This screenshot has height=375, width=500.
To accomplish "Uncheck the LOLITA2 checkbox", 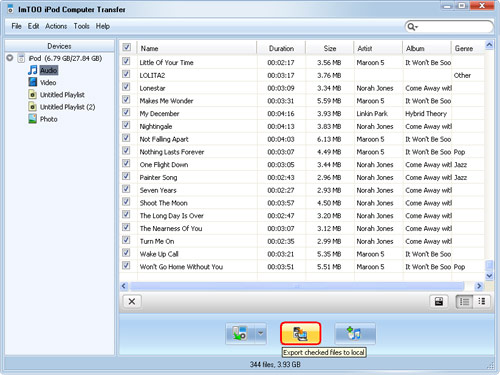I will coord(126,74).
